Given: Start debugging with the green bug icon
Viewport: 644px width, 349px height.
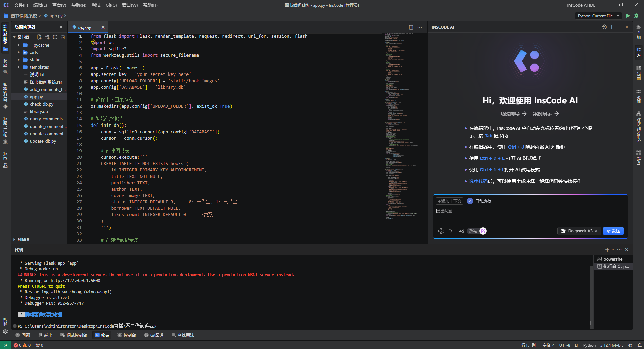Looking at the screenshot, I should (636, 16).
